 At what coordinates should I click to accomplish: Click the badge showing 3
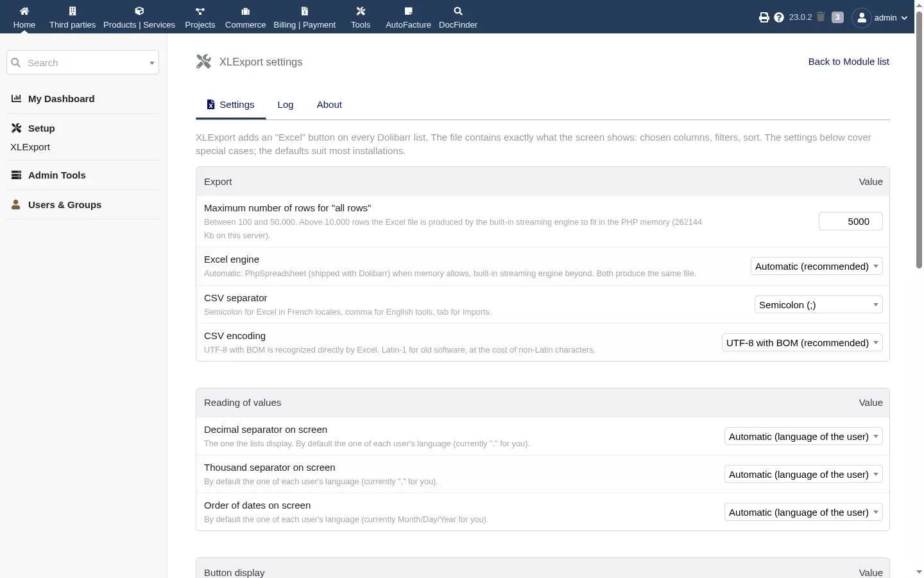coord(837,17)
